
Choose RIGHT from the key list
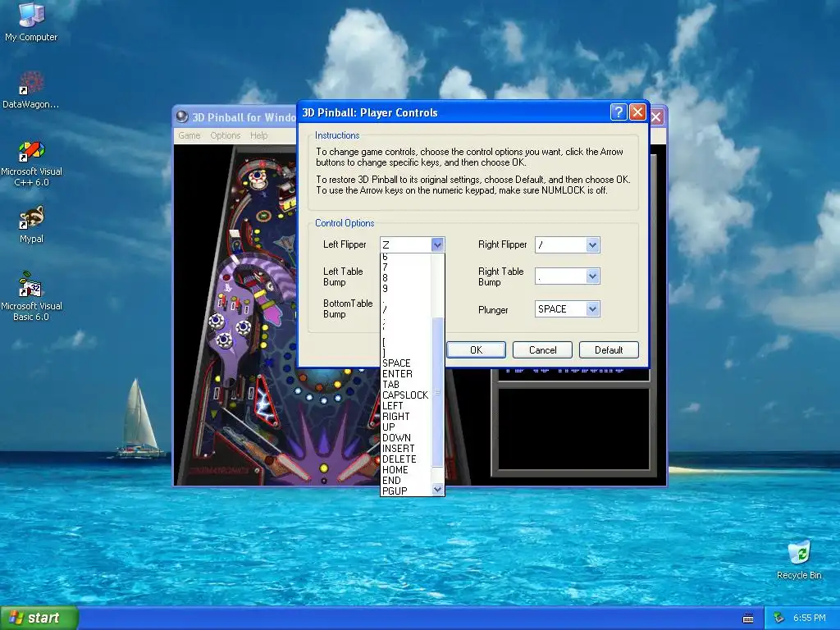click(405, 417)
